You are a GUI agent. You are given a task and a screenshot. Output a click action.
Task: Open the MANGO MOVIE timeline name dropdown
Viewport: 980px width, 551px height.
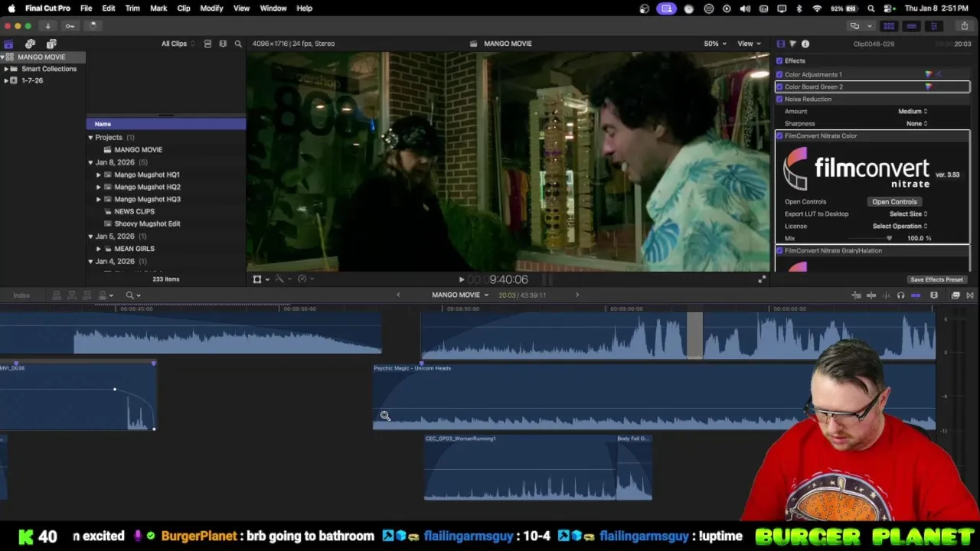point(460,295)
